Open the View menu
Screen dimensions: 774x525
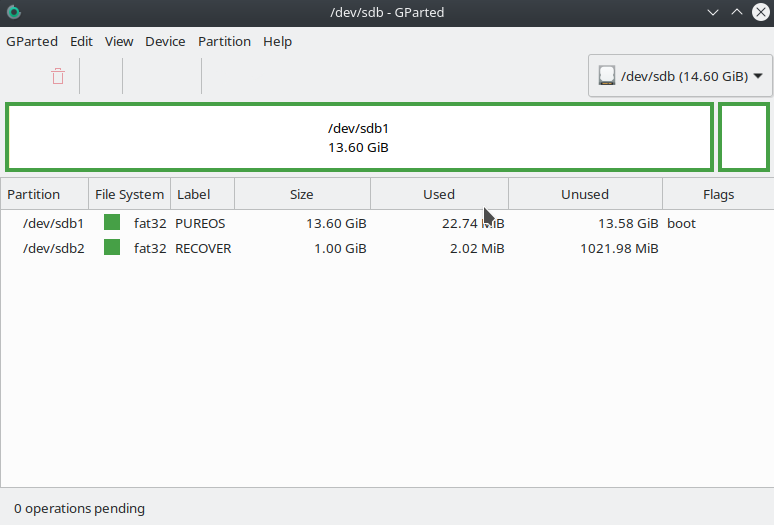(119, 42)
